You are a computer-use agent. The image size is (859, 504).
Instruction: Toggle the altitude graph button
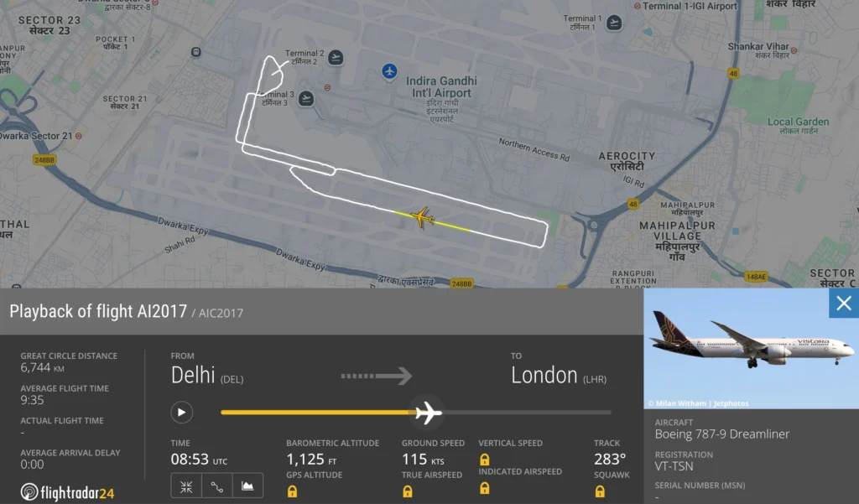tap(247, 486)
